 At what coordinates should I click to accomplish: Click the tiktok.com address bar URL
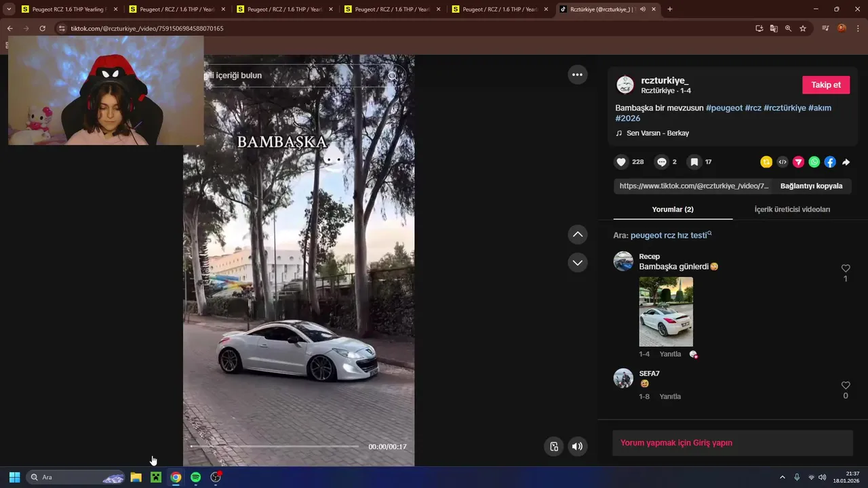coord(147,28)
